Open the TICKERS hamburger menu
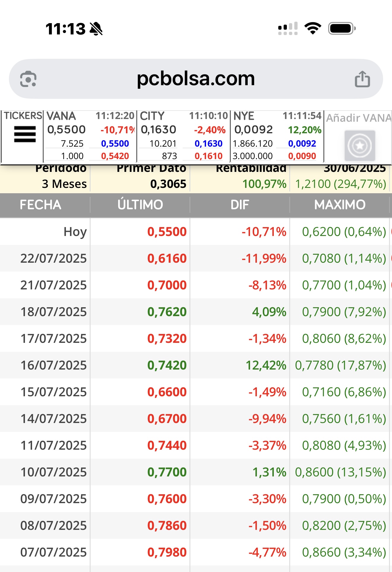 click(25, 134)
